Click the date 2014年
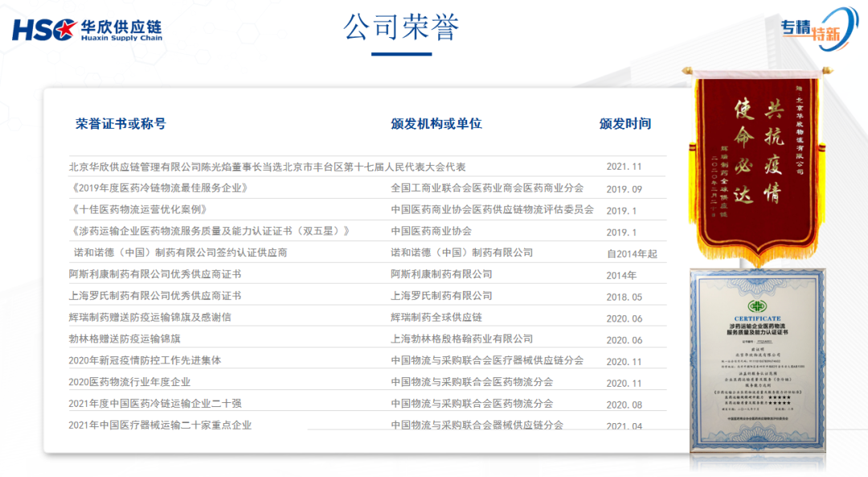The height and width of the screenshot is (477, 868). (x=621, y=275)
